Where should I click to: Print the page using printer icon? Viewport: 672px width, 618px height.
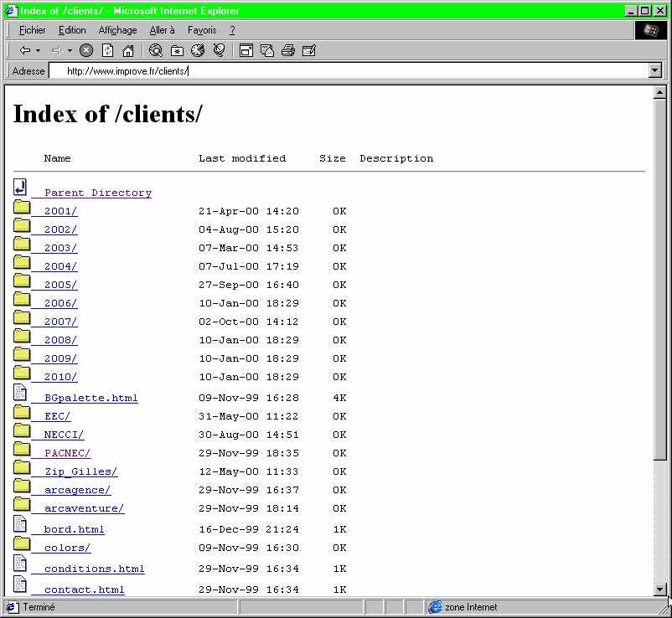click(288, 50)
